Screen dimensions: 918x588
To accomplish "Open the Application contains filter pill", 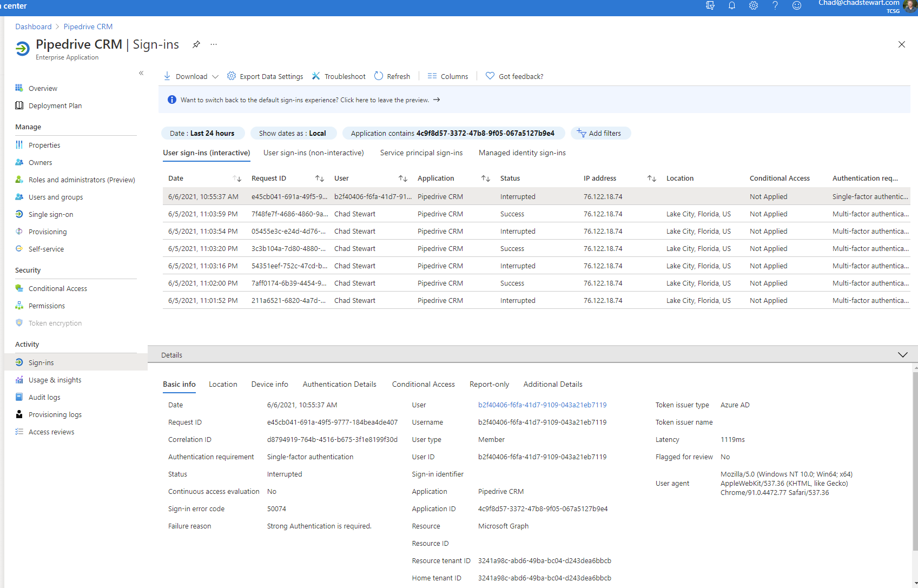I will click(x=453, y=133).
